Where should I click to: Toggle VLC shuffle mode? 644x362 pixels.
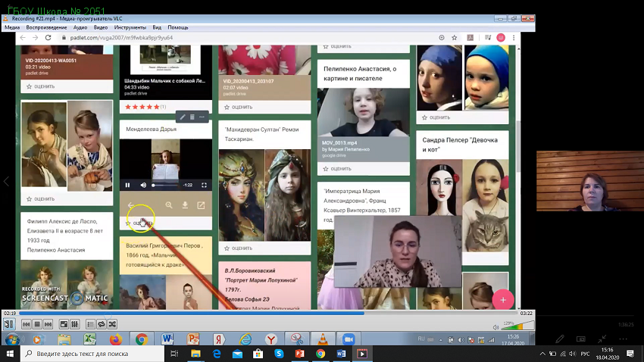pos(112,324)
